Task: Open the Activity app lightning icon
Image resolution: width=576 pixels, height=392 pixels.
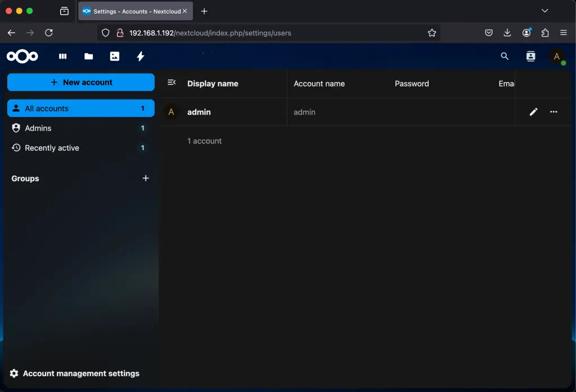Action: 141,56
